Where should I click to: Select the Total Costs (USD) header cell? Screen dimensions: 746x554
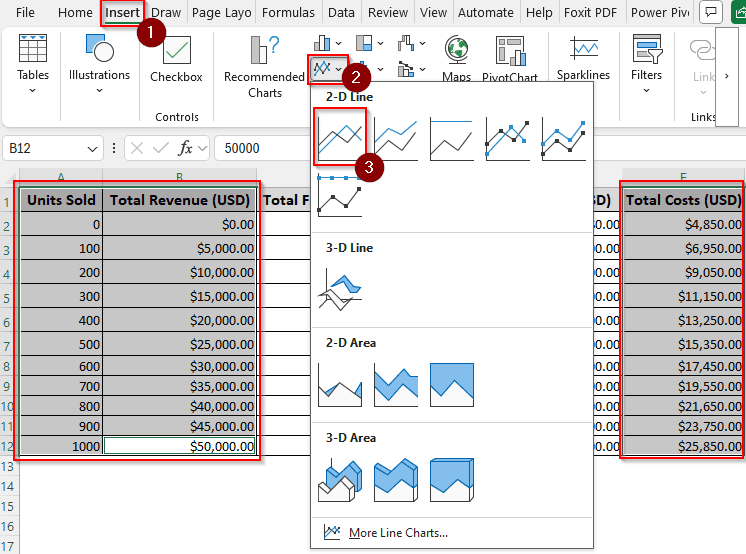pyautogui.click(x=683, y=200)
